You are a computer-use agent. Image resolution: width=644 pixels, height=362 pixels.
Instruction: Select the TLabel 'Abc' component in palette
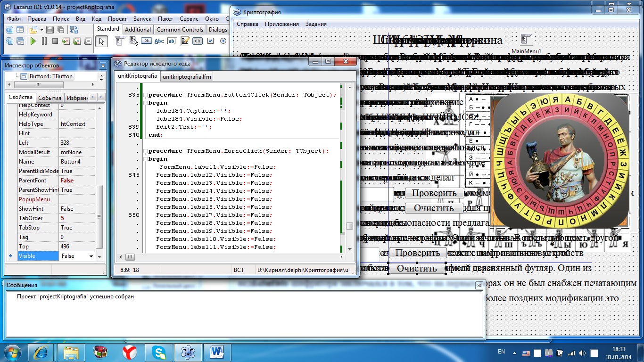coord(159,41)
